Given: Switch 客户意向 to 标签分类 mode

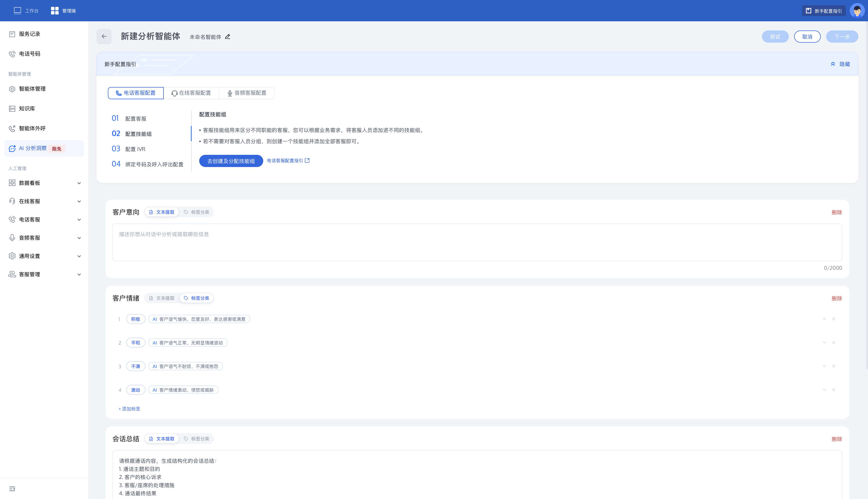Looking at the screenshot, I should tap(197, 212).
